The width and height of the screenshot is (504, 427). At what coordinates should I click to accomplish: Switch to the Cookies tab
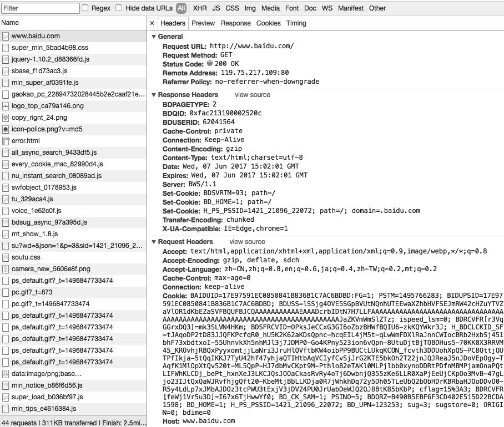[x=269, y=23]
